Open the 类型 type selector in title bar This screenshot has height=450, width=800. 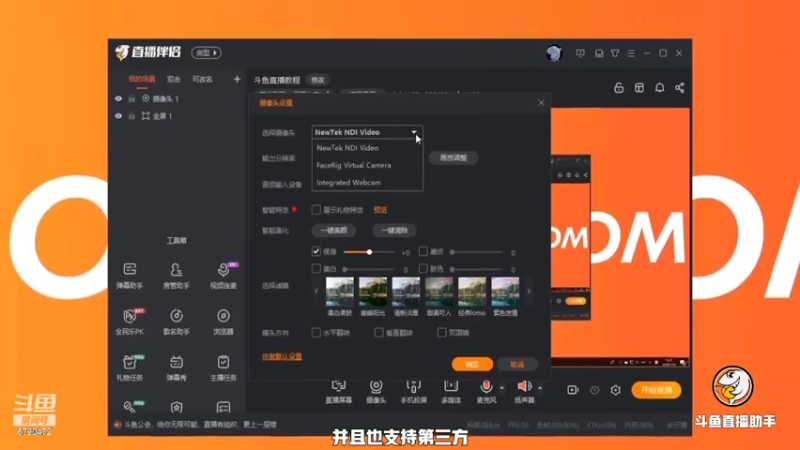[206, 53]
